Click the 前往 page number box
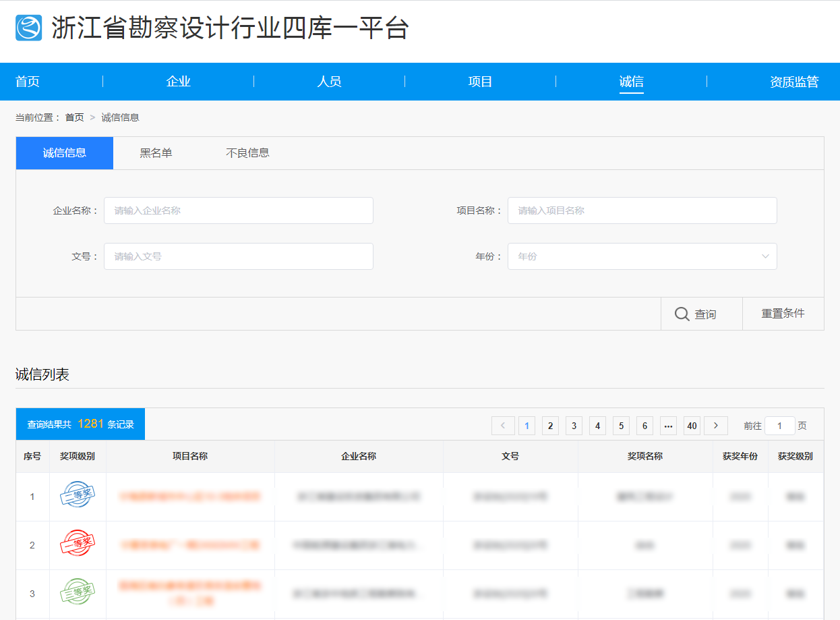This screenshot has width=840, height=620. [779, 426]
